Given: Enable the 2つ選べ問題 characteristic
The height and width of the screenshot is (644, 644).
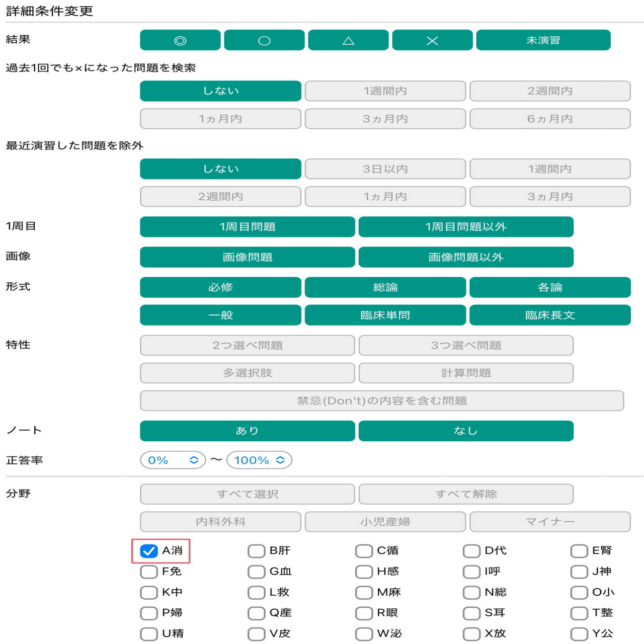Looking at the screenshot, I should 248,345.
